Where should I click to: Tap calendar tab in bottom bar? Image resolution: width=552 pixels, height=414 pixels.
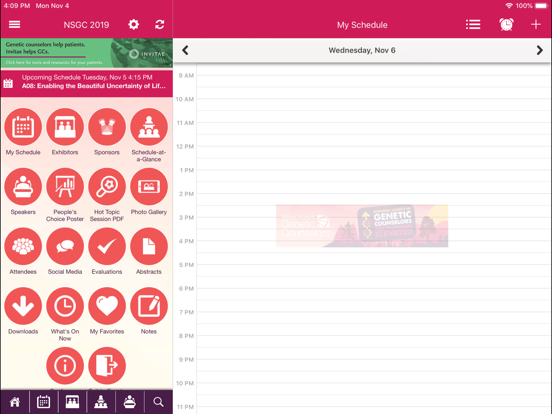(x=43, y=402)
